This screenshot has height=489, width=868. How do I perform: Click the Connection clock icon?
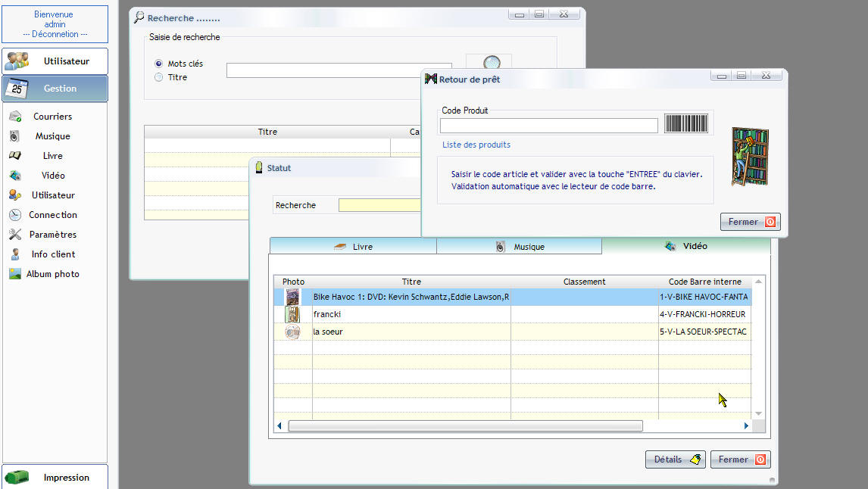[15, 215]
